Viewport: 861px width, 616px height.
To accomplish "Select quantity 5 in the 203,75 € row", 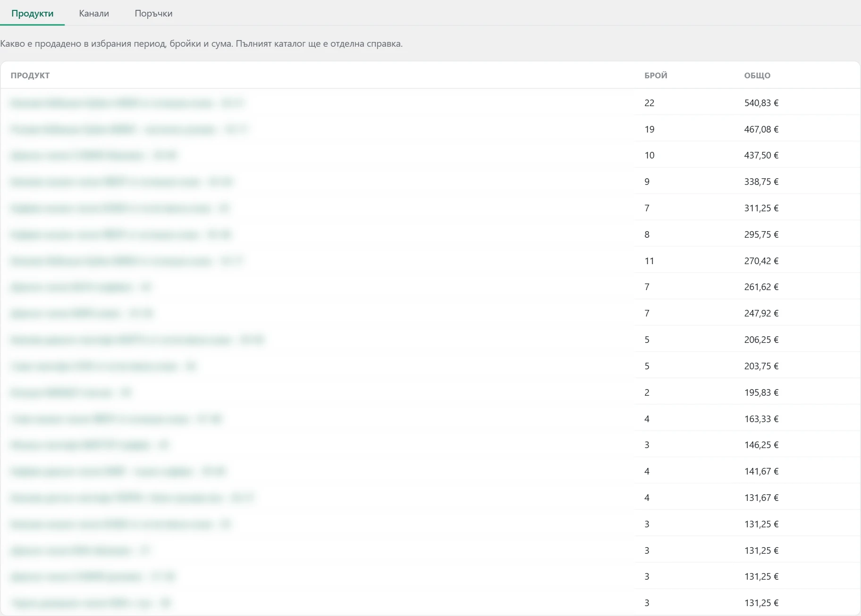I will [x=647, y=366].
